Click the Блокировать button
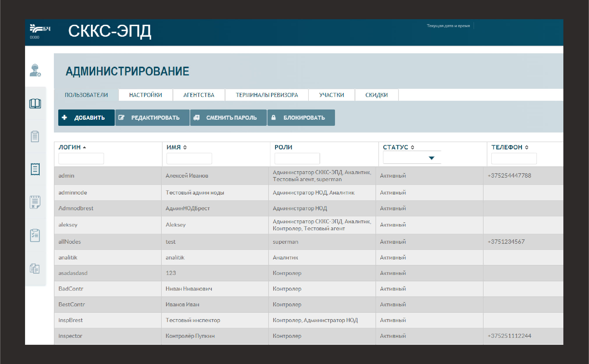The height and width of the screenshot is (364, 589). pyautogui.click(x=301, y=118)
